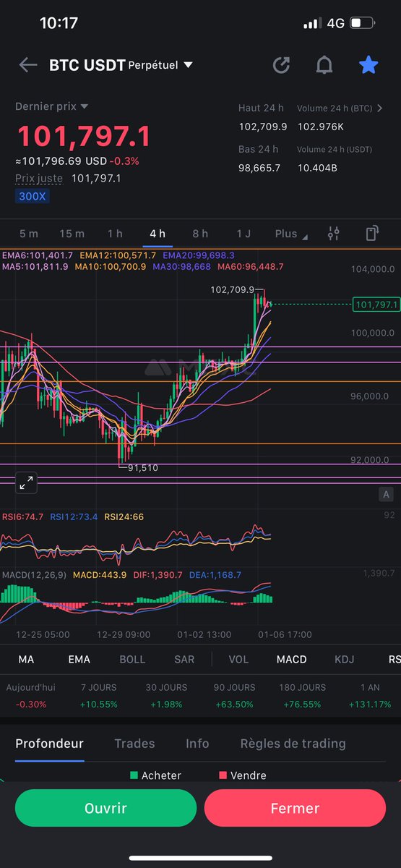Tap the Haut 24 h value 102,709.9
Screen dimensions: 401x868
click(x=263, y=127)
